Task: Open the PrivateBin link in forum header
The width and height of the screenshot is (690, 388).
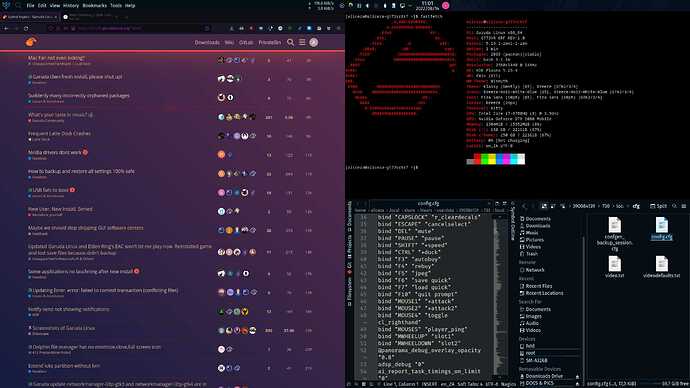Action: pos(269,43)
